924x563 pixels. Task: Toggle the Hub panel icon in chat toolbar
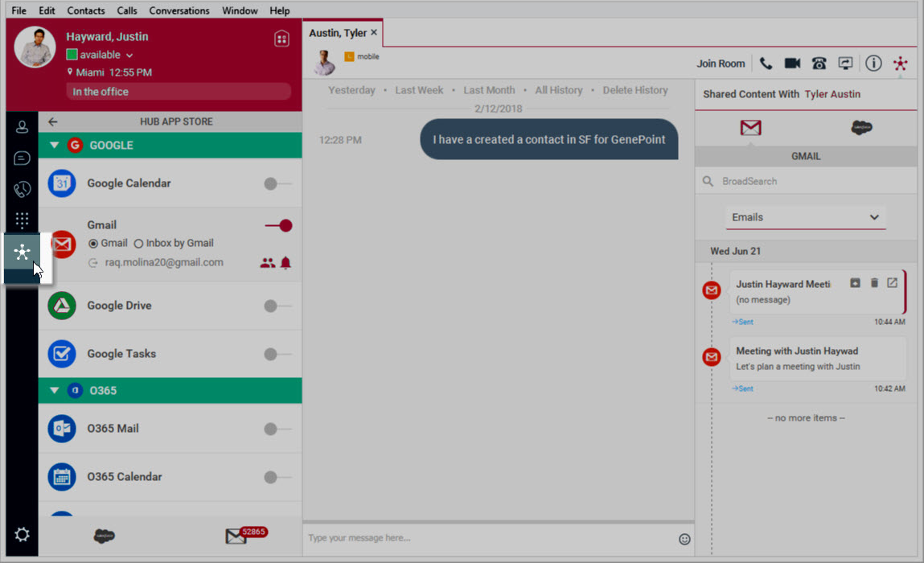click(x=901, y=63)
